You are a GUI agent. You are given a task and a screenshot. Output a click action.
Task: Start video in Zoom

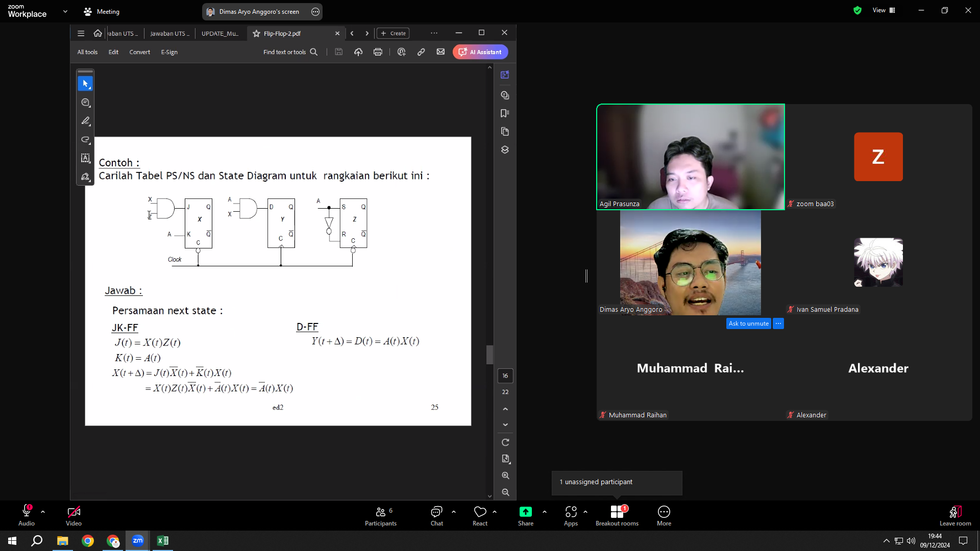tap(73, 516)
